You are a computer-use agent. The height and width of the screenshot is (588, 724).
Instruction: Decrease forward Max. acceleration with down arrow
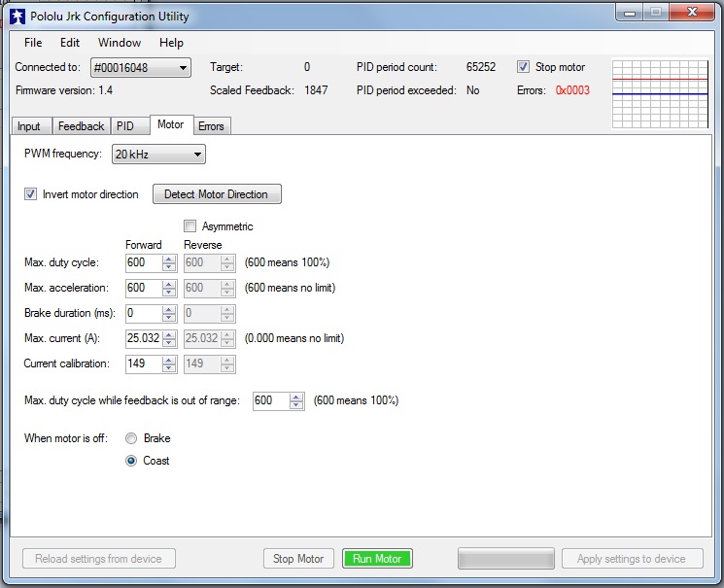pyautogui.click(x=169, y=293)
